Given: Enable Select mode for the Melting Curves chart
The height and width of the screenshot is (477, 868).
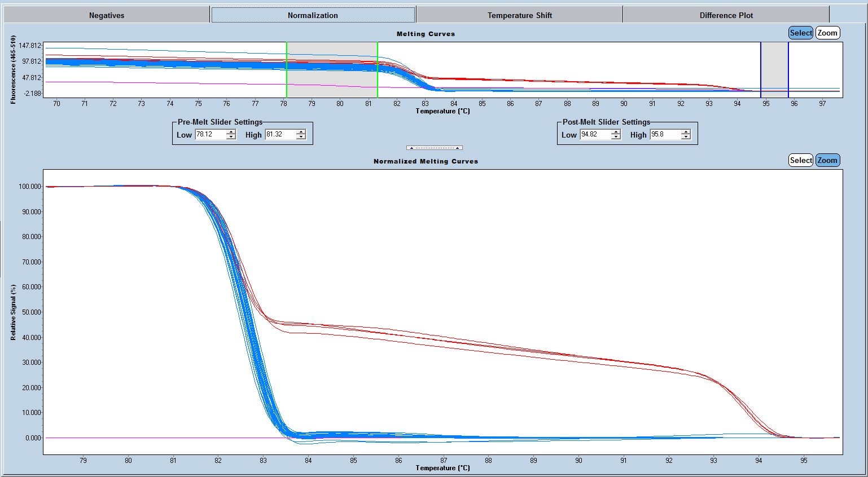Looking at the screenshot, I should click(x=800, y=33).
